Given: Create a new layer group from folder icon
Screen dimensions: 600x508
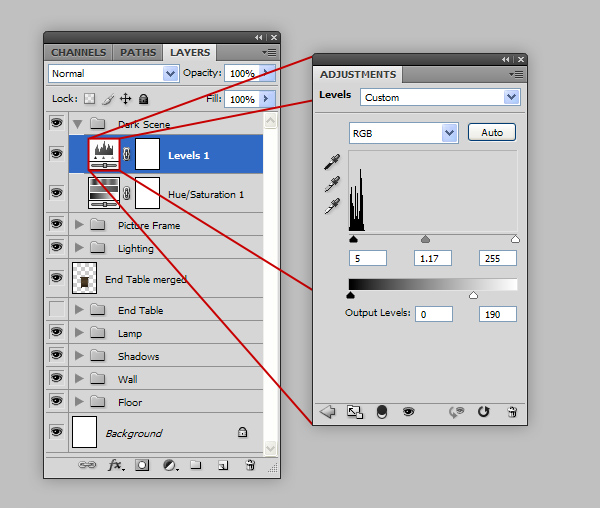Looking at the screenshot, I should [196, 465].
